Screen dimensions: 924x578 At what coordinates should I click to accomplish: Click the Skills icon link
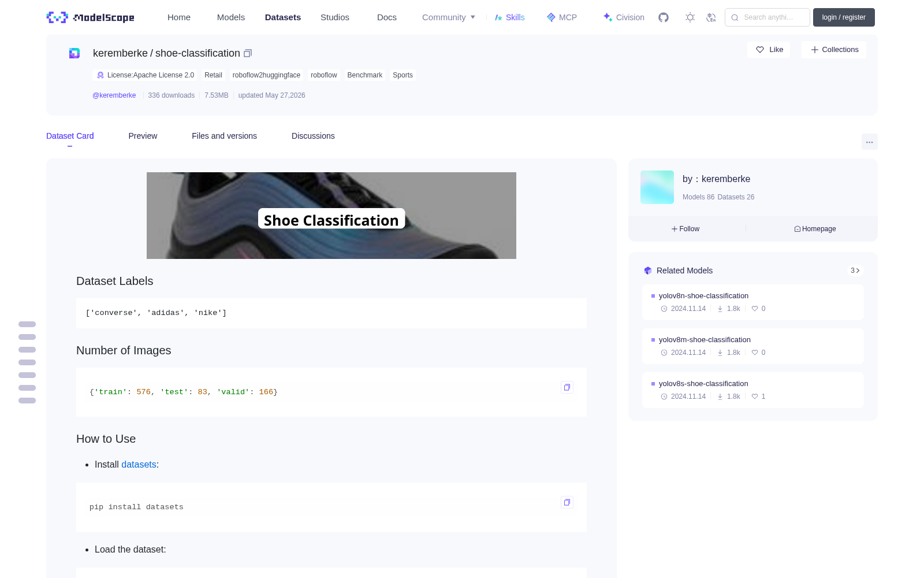tap(498, 17)
